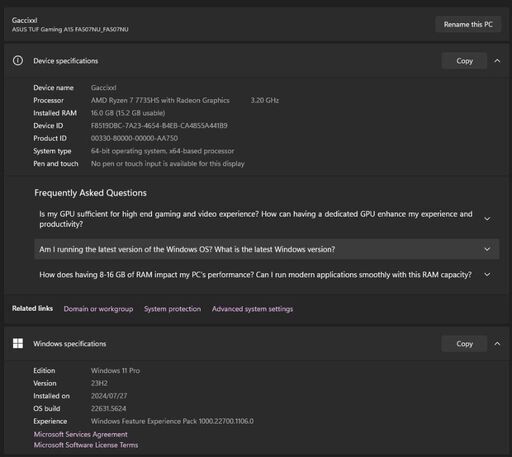This screenshot has height=457, width=512.
Task: Click the Frequently Asked Questions heading
Action: (x=90, y=193)
